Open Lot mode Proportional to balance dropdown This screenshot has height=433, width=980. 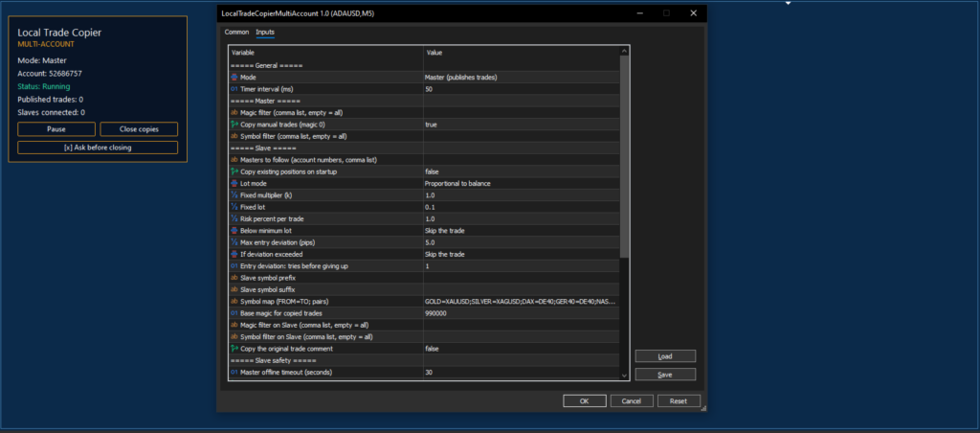(x=522, y=183)
